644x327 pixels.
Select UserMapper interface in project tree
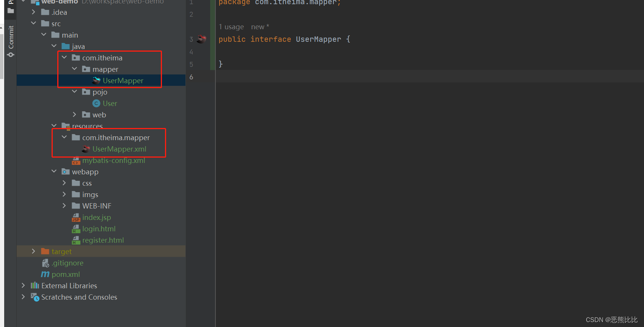point(123,81)
